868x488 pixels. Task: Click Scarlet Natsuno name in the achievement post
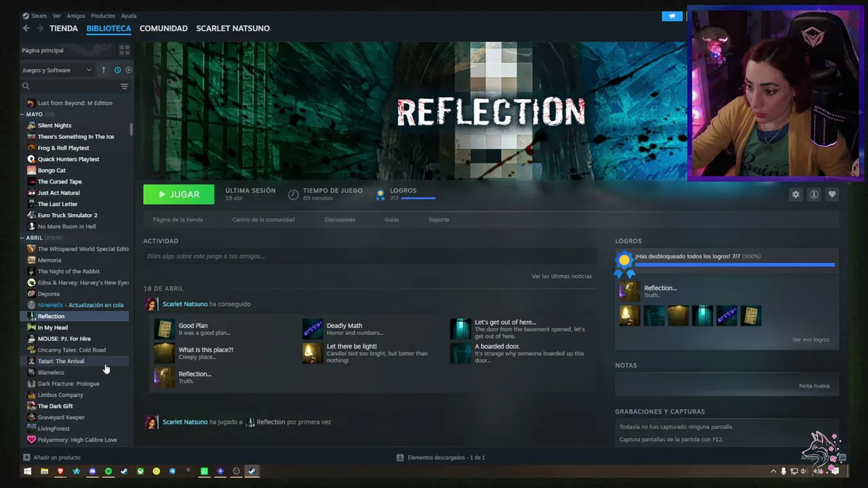[185, 304]
